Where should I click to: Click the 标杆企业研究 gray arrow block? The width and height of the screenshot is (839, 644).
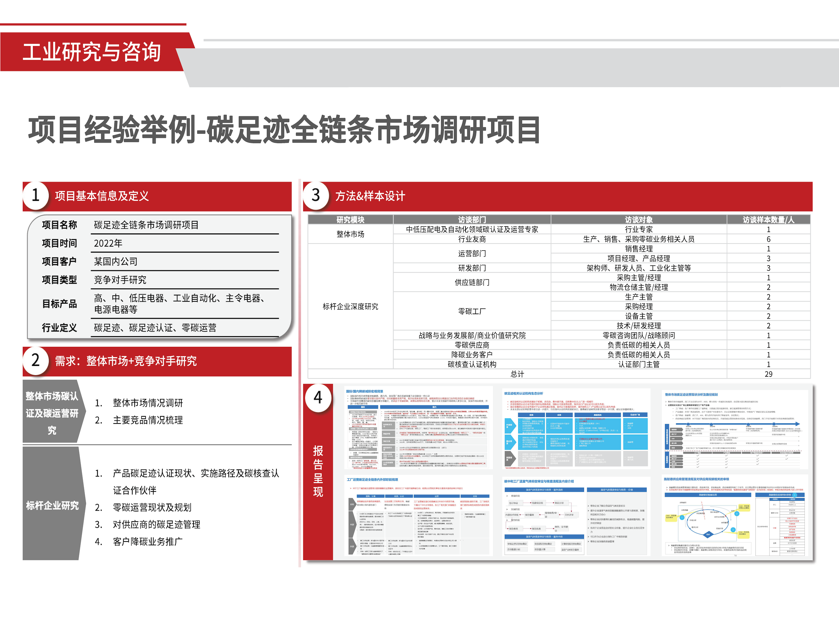(52, 505)
